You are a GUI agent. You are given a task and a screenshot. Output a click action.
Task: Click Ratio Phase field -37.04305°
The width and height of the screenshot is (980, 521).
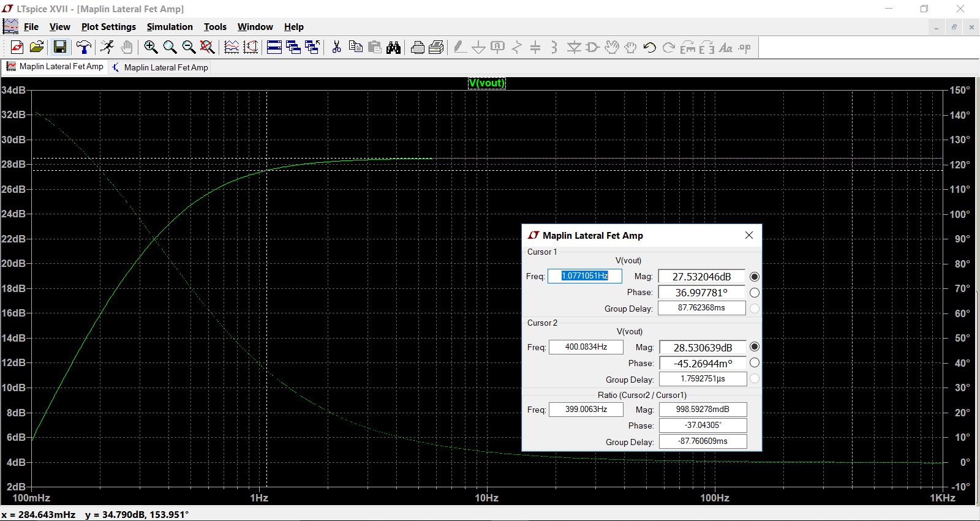pos(703,425)
